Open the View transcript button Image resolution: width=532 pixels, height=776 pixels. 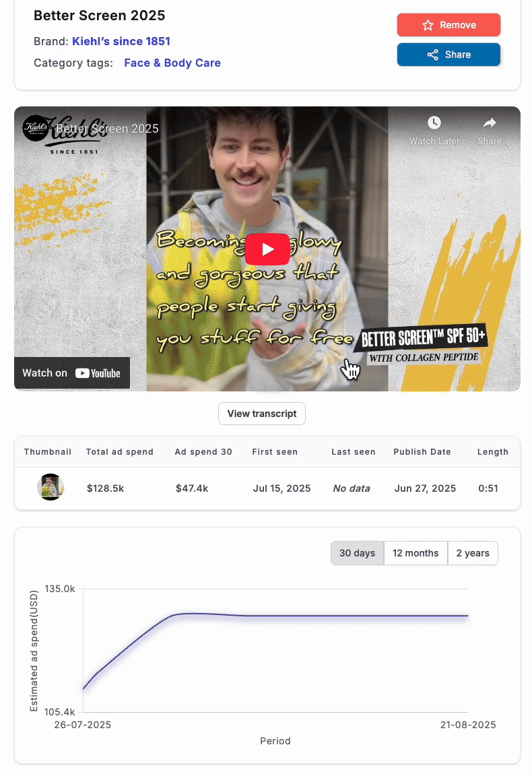[262, 413]
